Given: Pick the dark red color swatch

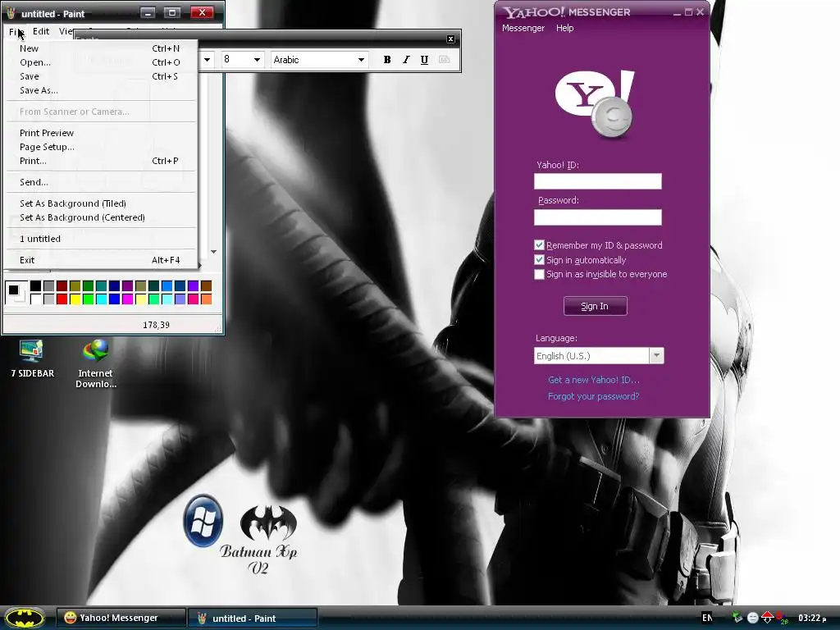Looking at the screenshot, I should pos(62,286).
